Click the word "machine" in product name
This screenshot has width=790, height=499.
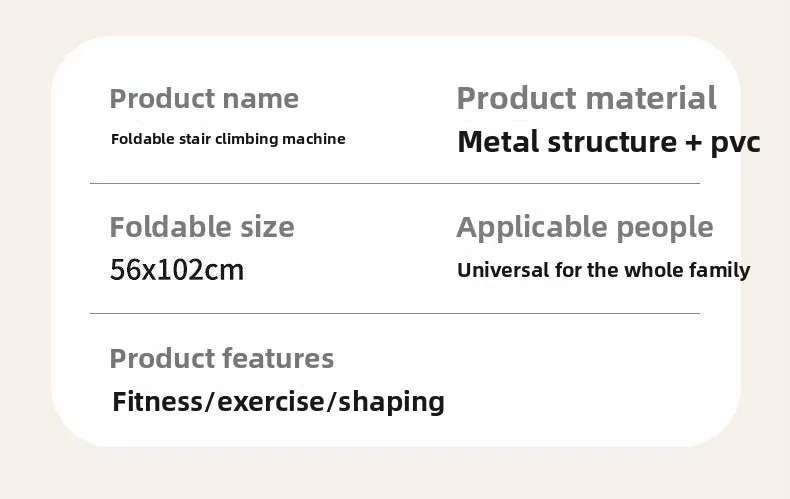313,139
